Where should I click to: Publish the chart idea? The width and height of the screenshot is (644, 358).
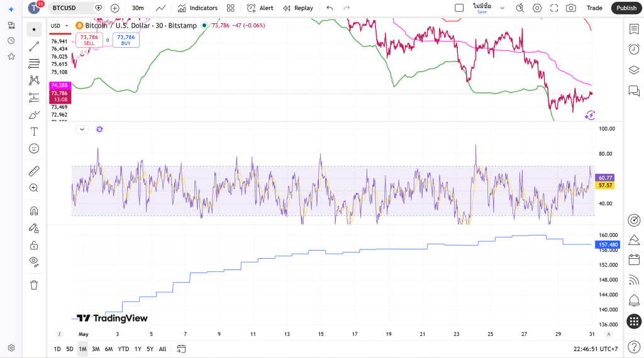tap(626, 8)
